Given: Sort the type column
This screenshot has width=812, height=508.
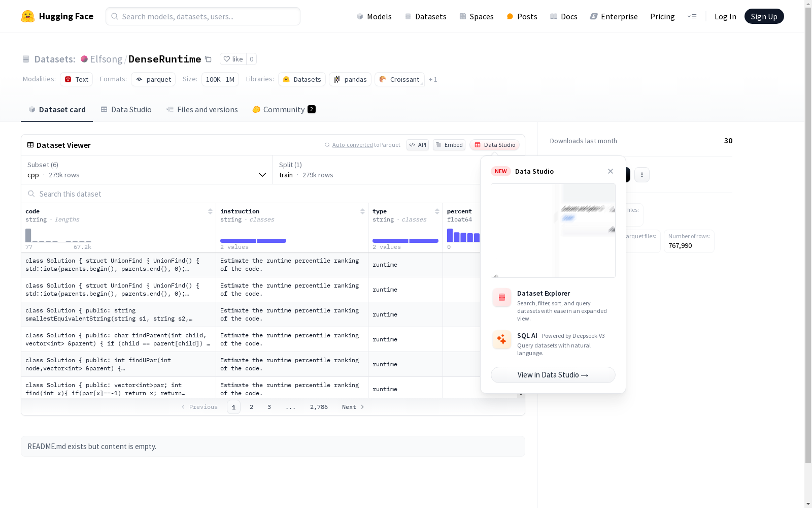Looking at the screenshot, I should click(x=437, y=211).
